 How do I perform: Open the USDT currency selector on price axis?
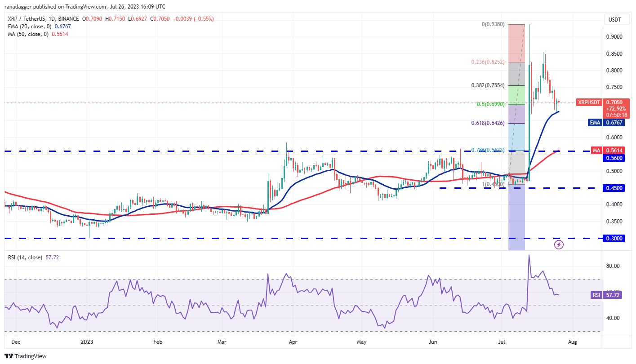click(615, 19)
